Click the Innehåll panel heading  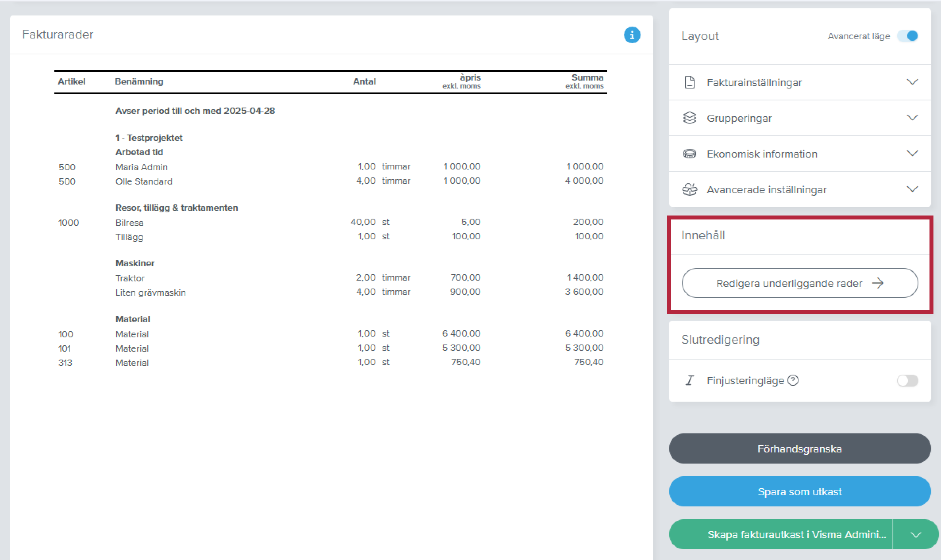pos(703,235)
